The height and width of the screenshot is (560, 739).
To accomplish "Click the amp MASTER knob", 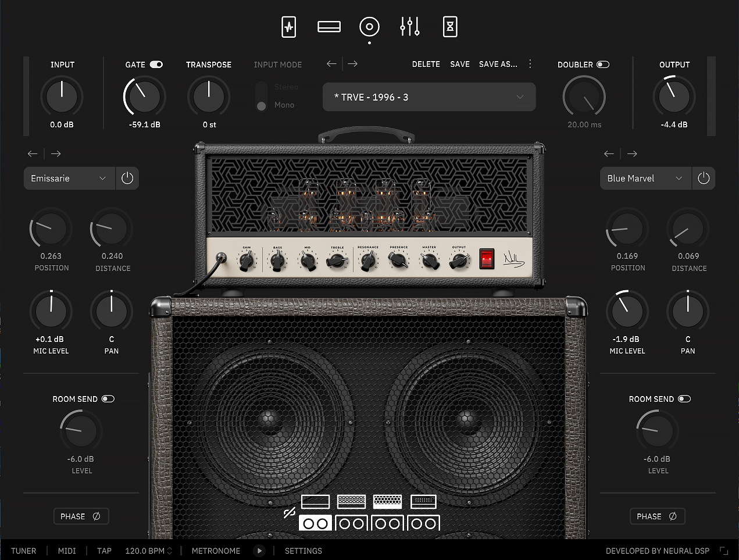I will 429,262.
